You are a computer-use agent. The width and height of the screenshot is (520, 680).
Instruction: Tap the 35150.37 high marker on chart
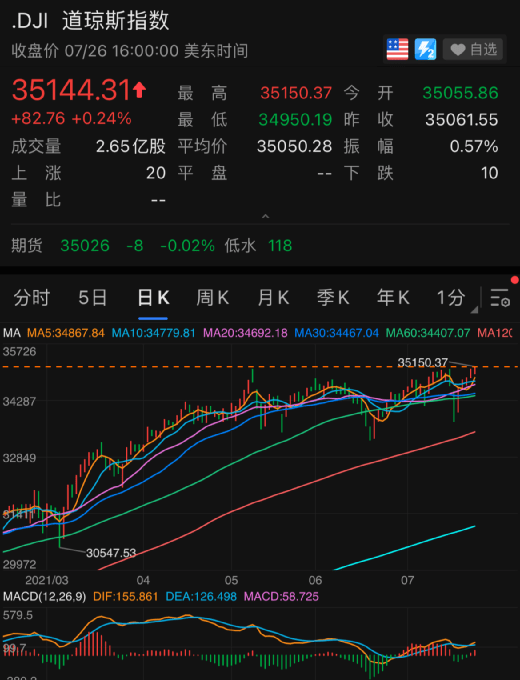422,362
